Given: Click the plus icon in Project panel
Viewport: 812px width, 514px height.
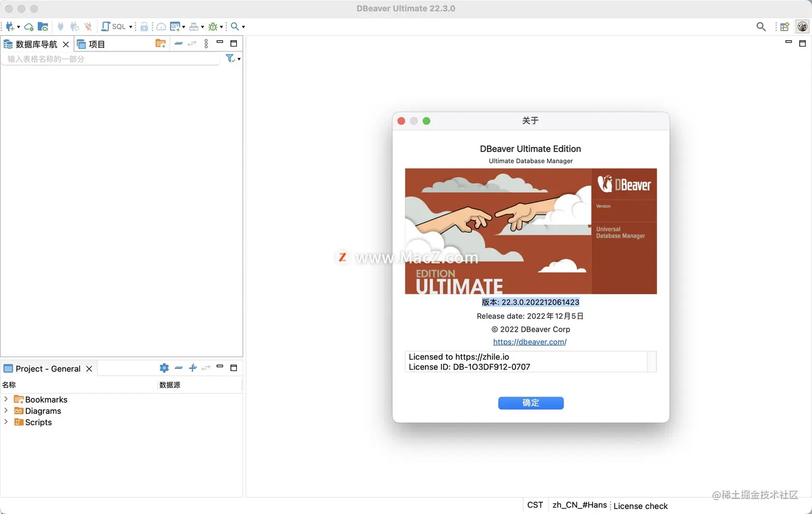Looking at the screenshot, I should 193,368.
